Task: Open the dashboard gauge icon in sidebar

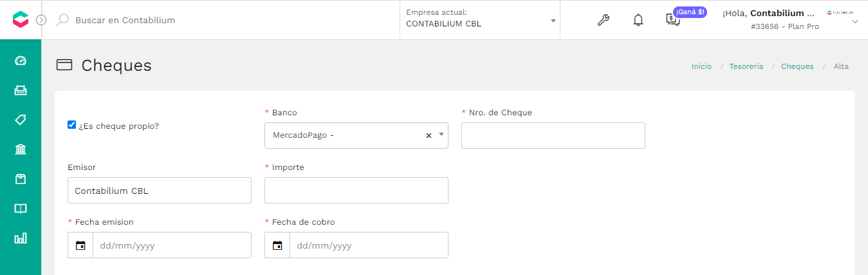Action: pos(21,61)
